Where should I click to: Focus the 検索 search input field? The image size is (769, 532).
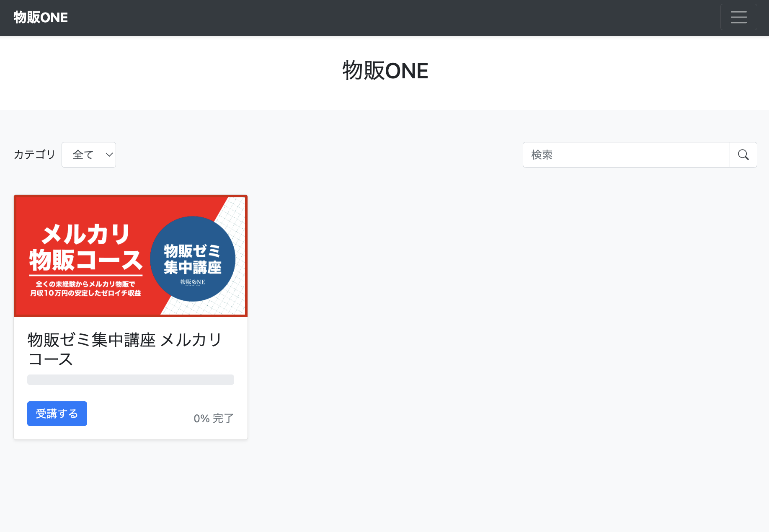coord(626,155)
